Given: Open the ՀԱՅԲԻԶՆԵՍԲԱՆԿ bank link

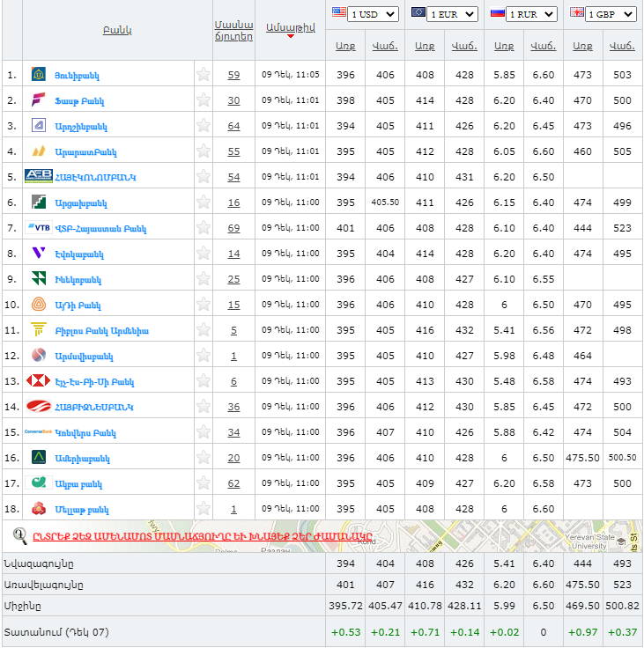Looking at the screenshot, I should click(94, 407).
